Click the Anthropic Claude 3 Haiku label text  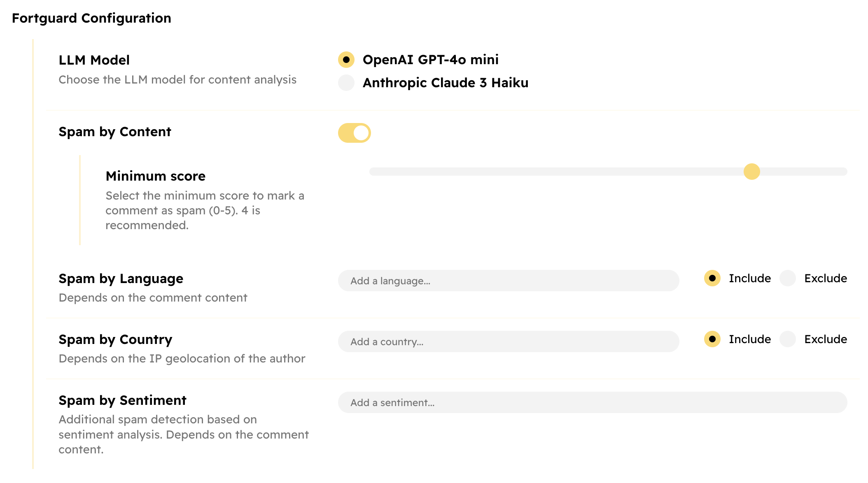(446, 83)
